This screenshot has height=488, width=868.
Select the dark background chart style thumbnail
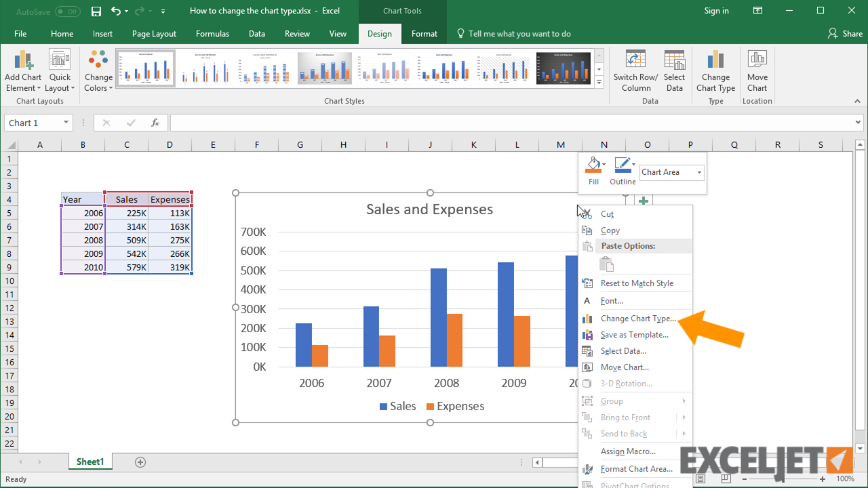point(564,68)
